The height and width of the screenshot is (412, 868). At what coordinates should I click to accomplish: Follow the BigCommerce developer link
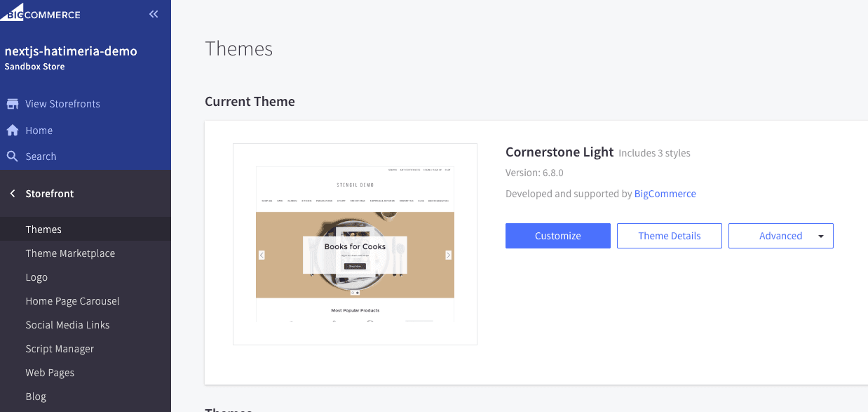[x=665, y=194]
